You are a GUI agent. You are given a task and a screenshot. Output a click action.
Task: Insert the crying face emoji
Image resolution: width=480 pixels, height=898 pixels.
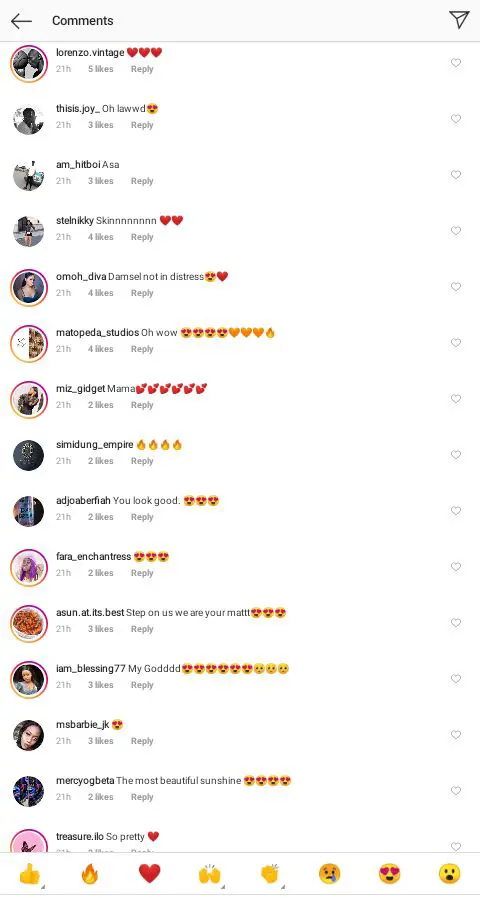click(329, 874)
